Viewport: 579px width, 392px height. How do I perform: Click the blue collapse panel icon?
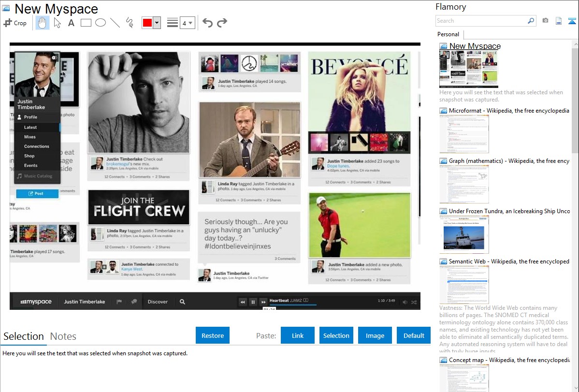(572, 21)
